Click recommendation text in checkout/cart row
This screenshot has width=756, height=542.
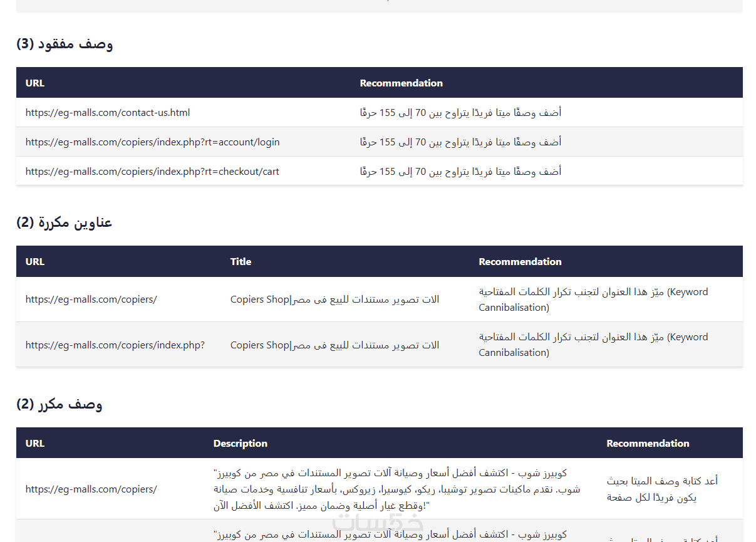(460, 171)
